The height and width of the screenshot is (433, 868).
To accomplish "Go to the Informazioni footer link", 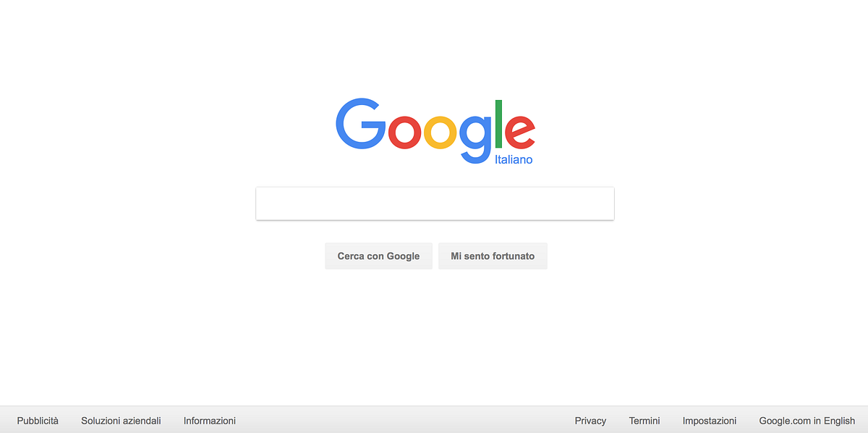I will point(210,421).
